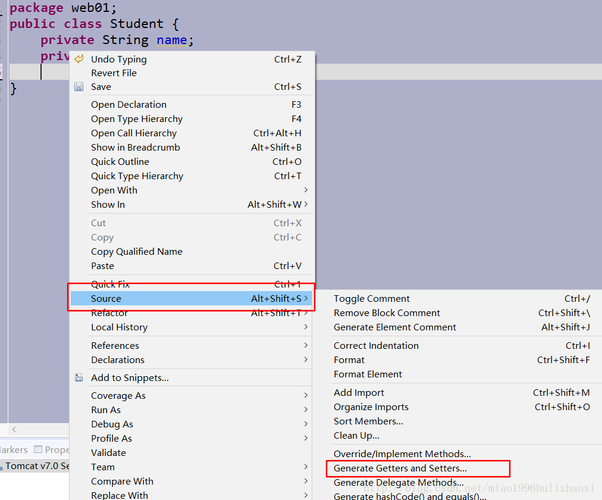
Task: Expand the Debug As submenu arrow
Action: 306,424
